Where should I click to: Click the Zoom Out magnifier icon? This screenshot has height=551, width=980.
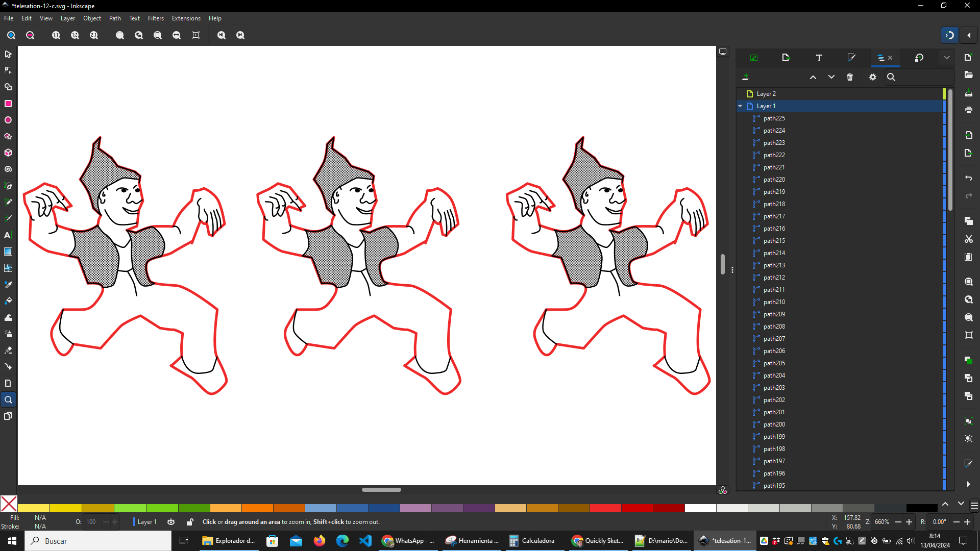30,35
